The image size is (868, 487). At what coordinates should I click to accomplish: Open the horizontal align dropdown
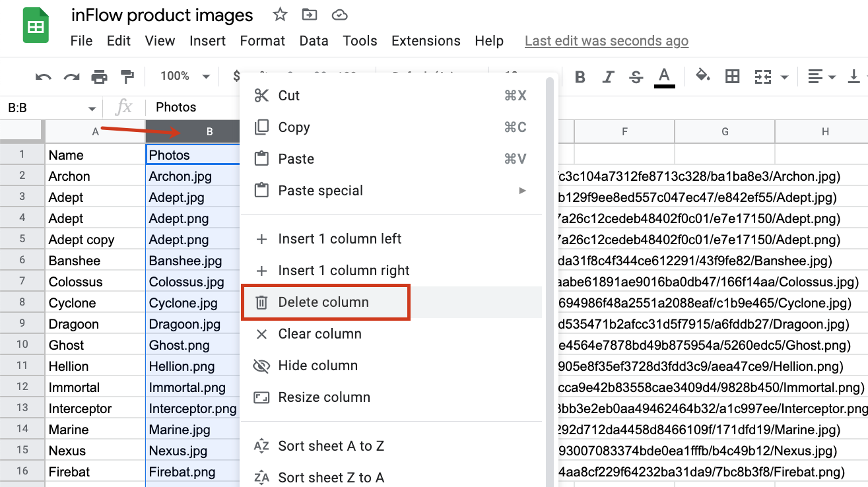[x=822, y=77]
